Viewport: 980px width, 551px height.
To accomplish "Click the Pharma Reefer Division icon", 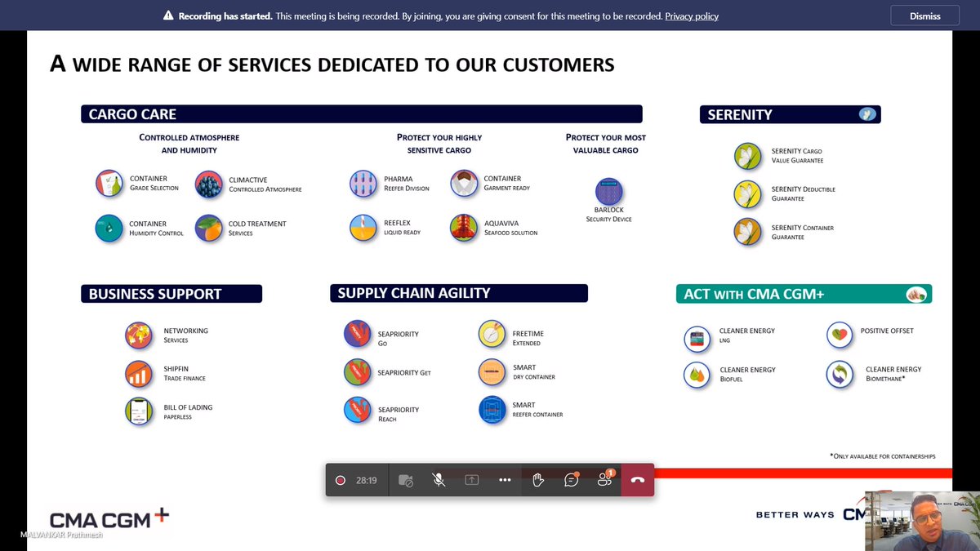I will tap(363, 184).
